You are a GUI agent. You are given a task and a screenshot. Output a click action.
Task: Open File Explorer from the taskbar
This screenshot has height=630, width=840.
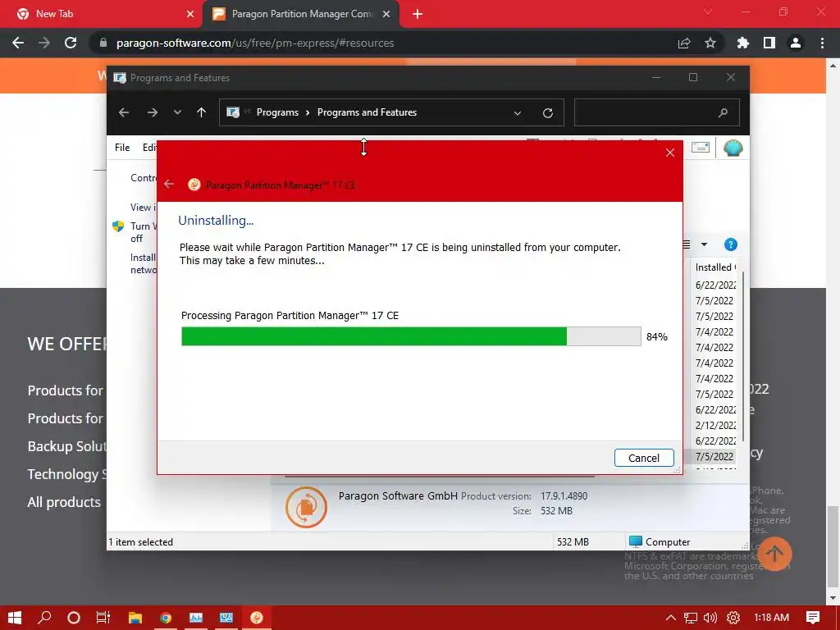coord(135,618)
